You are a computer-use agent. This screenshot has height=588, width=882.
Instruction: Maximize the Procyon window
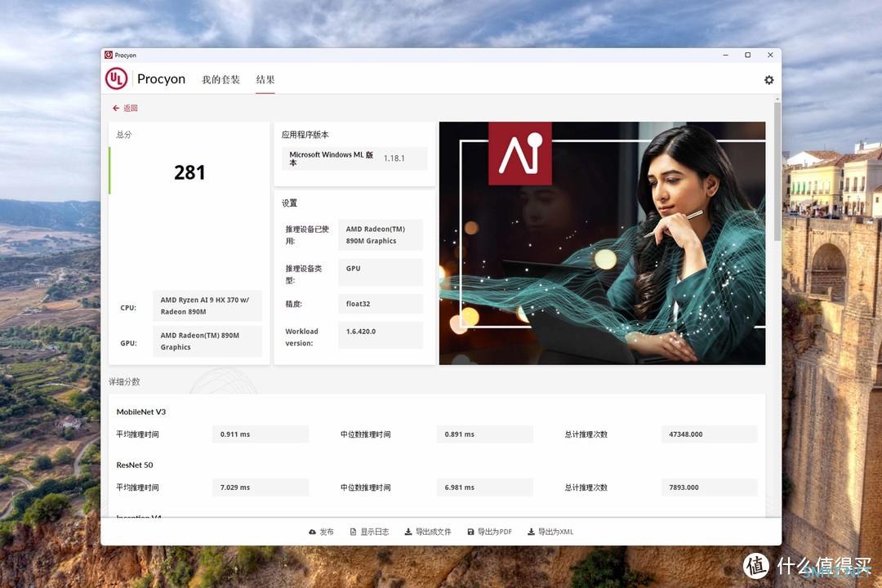(747, 56)
